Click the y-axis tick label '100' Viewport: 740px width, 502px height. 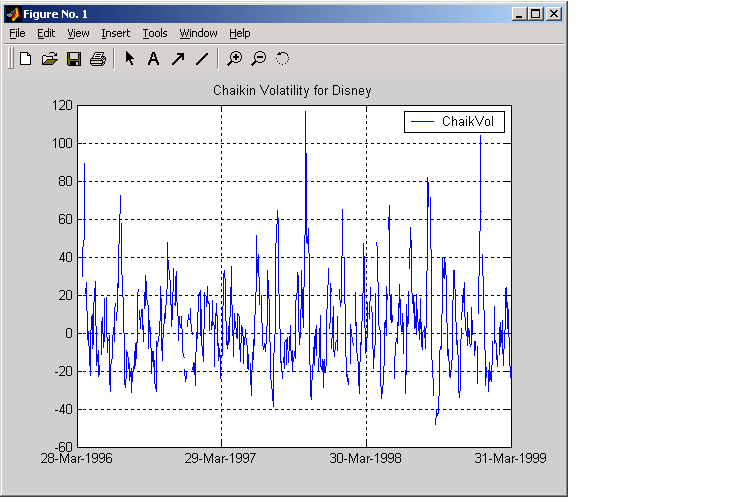coord(62,143)
